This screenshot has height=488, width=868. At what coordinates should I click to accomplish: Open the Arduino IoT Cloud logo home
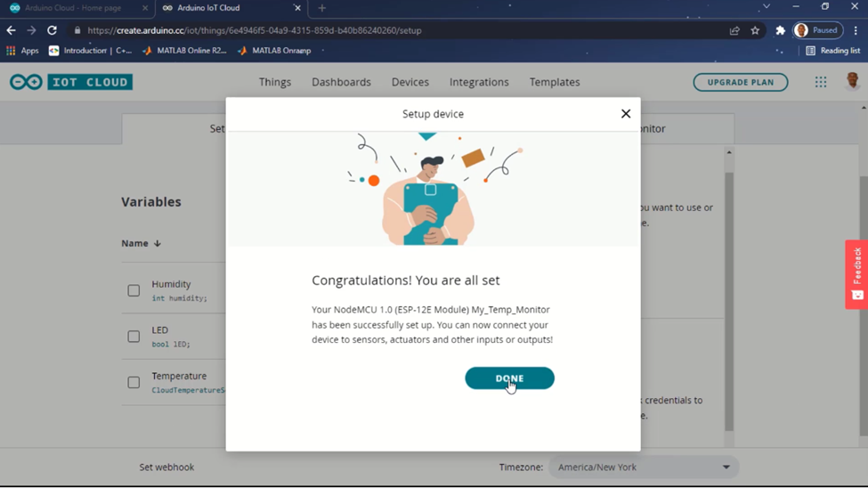point(71,82)
